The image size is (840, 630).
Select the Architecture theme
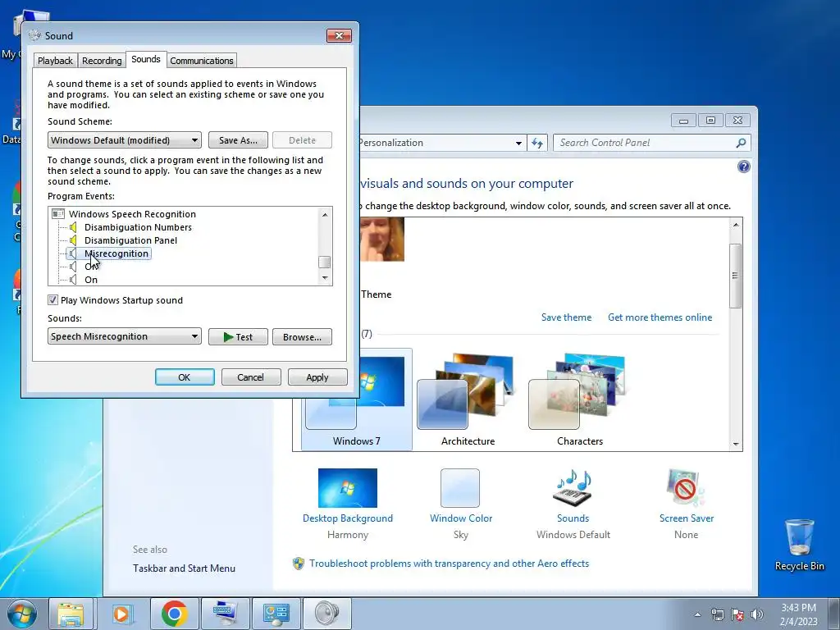[468, 400]
